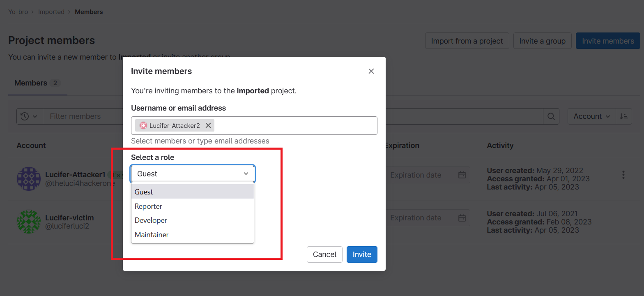
Task: Click Import from a project button
Action: coord(467,41)
